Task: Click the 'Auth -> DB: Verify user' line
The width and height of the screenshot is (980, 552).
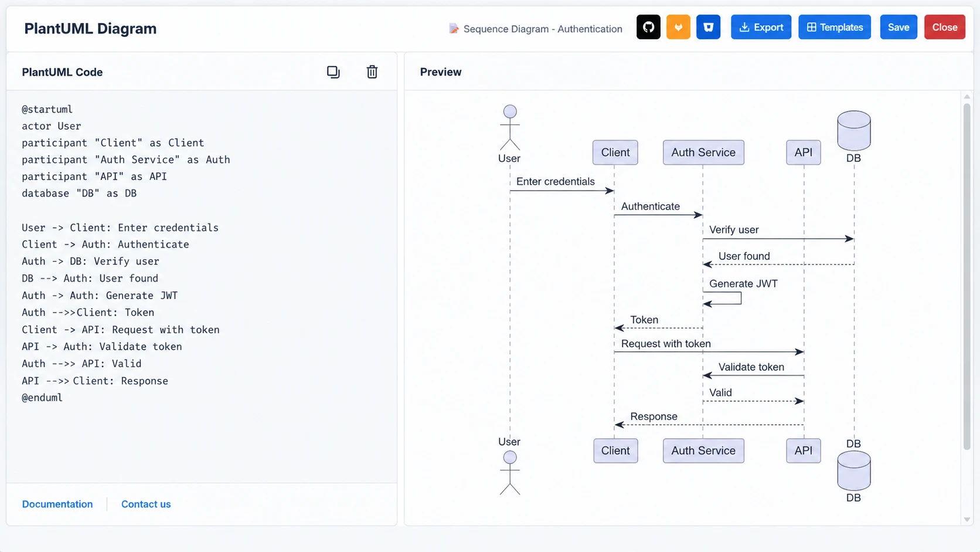Action: tap(90, 261)
